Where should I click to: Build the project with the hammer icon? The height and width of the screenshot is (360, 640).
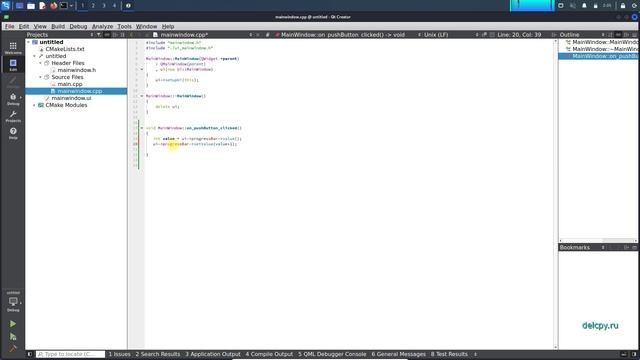coord(13,348)
